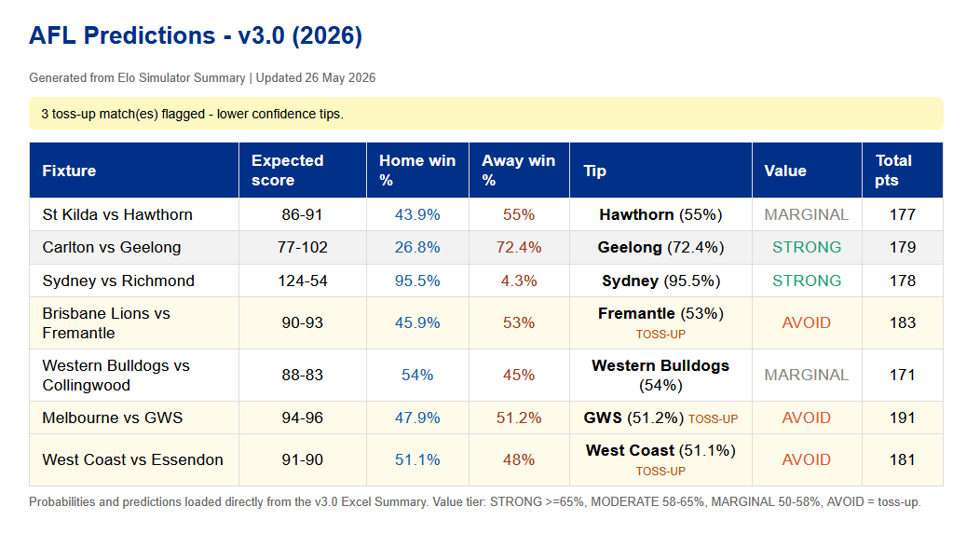980x534 pixels.
Task: Click away win value 48%
Action: coord(519,459)
